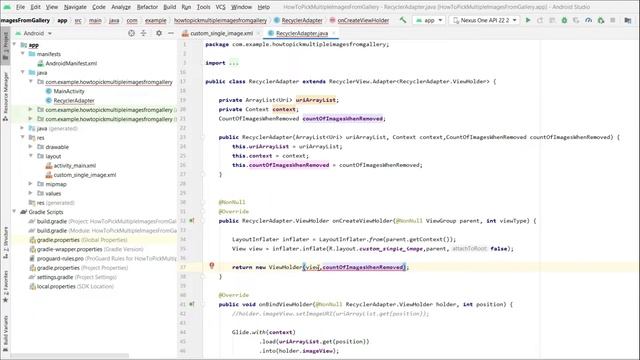Start debugging with the green bug icon
This screenshot has height=360, width=640.
564,20
